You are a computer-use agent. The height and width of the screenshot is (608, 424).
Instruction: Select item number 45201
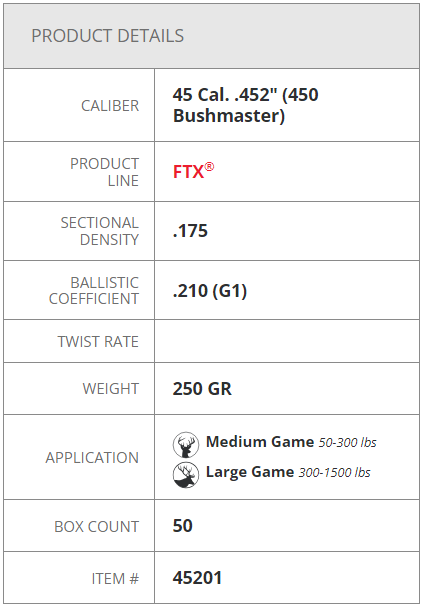(197, 578)
